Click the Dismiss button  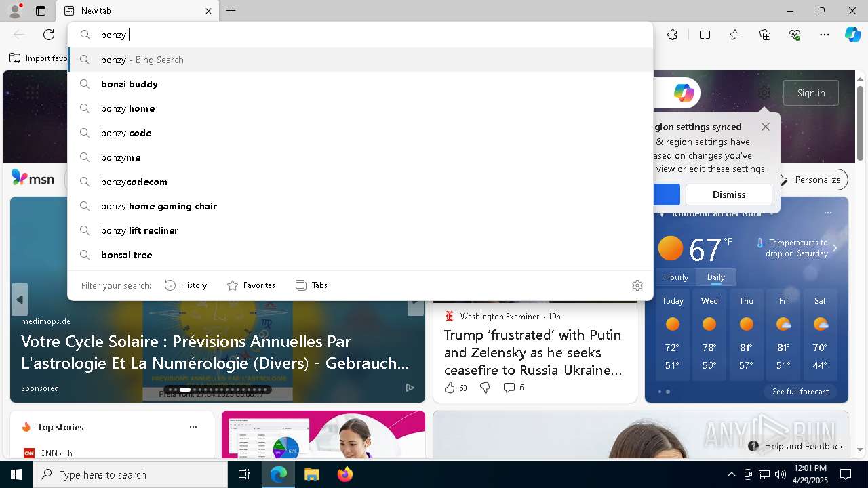[729, 195]
